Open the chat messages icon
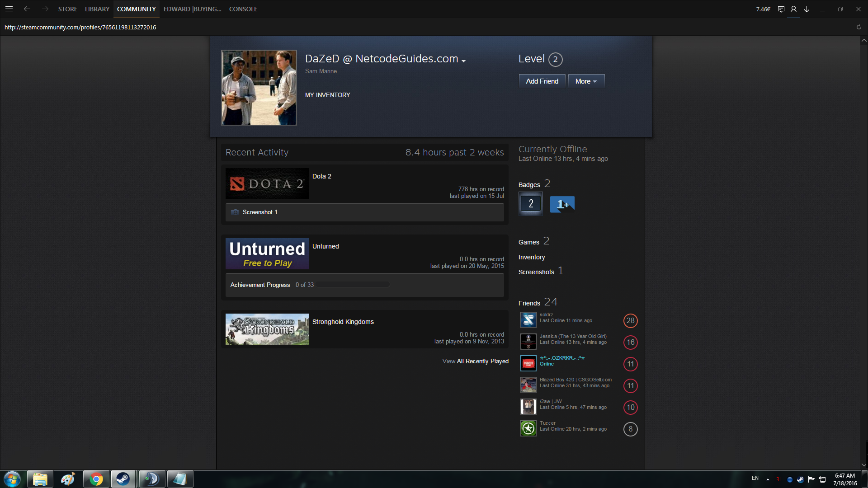868x488 pixels. tap(781, 9)
